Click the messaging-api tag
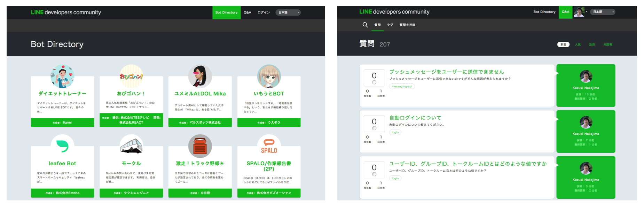The width and height of the screenshot is (644, 207). (402, 86)
